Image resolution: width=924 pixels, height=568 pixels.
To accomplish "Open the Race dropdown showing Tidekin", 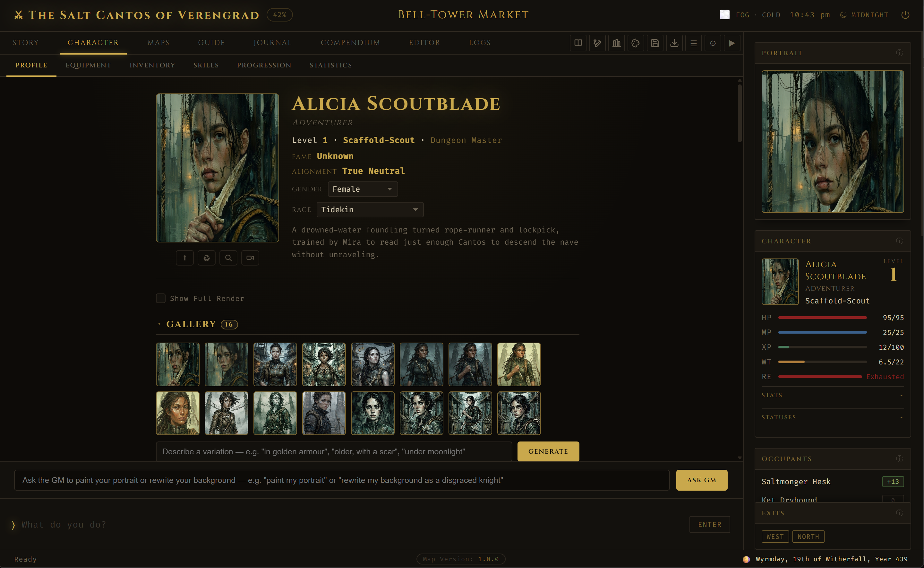I will tap(370, 210).
